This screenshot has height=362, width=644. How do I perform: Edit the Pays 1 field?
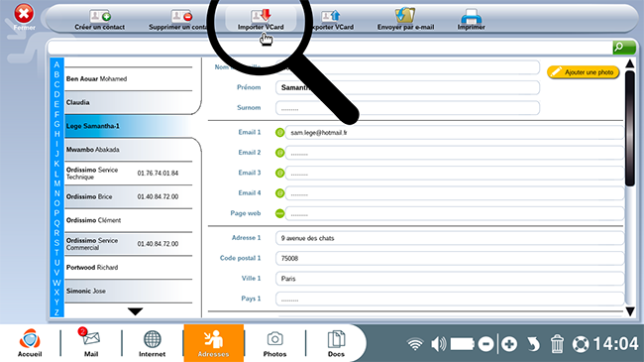coord(450,299)
